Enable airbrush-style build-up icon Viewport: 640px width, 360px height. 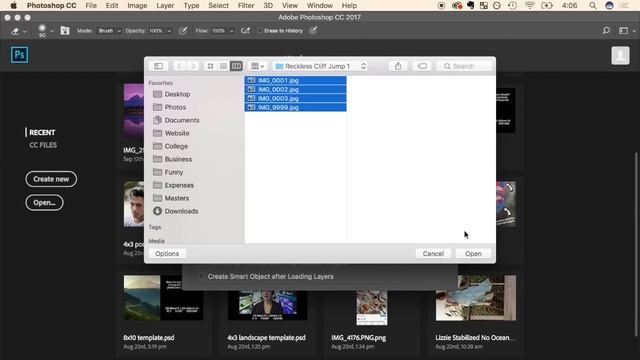pos(245,31)
